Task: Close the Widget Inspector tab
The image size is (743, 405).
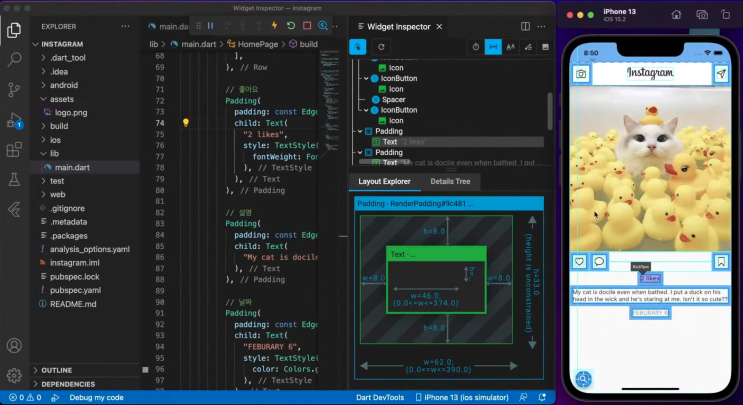Action: (439, 27)
